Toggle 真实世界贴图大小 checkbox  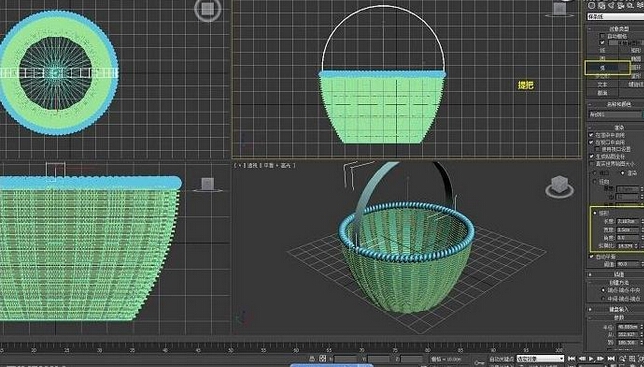tap(591, 163)
